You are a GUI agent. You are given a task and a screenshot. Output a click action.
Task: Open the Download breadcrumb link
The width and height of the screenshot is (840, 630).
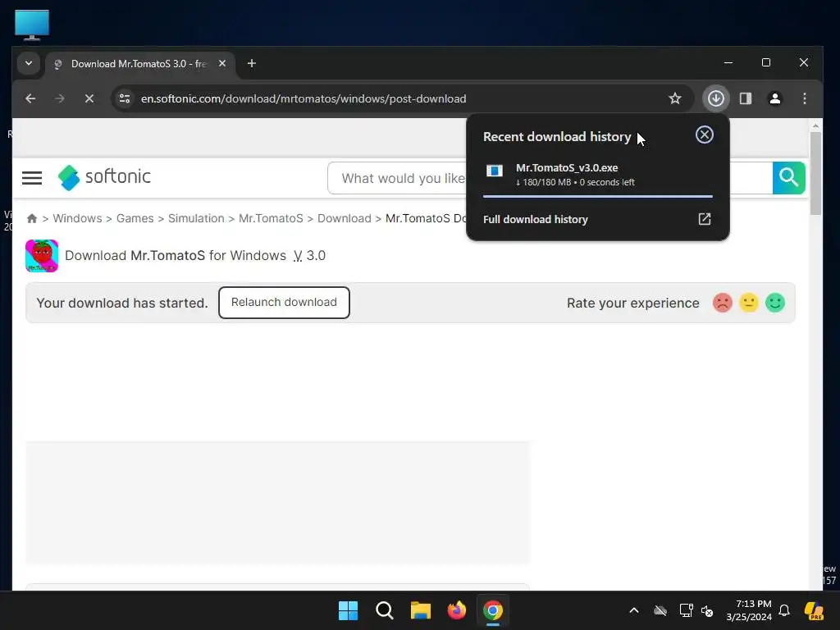point(344,218)
